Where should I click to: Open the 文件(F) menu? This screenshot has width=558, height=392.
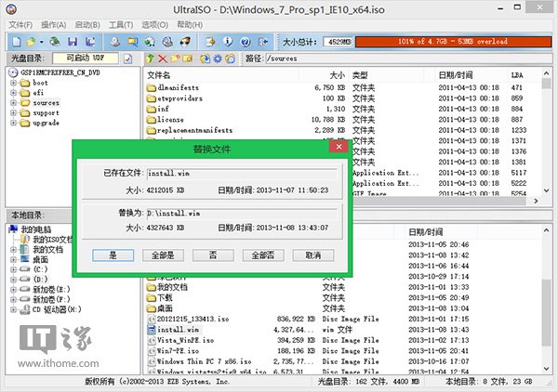[x=20, y=24]
